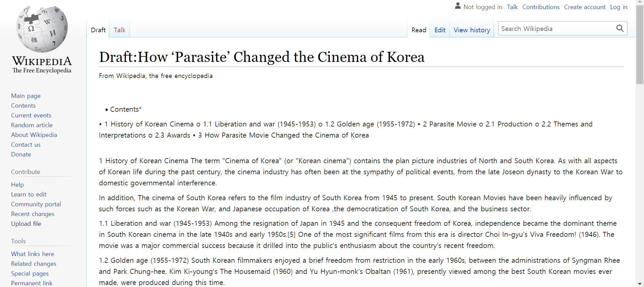Click the Log in link

(x=619, y=7)
